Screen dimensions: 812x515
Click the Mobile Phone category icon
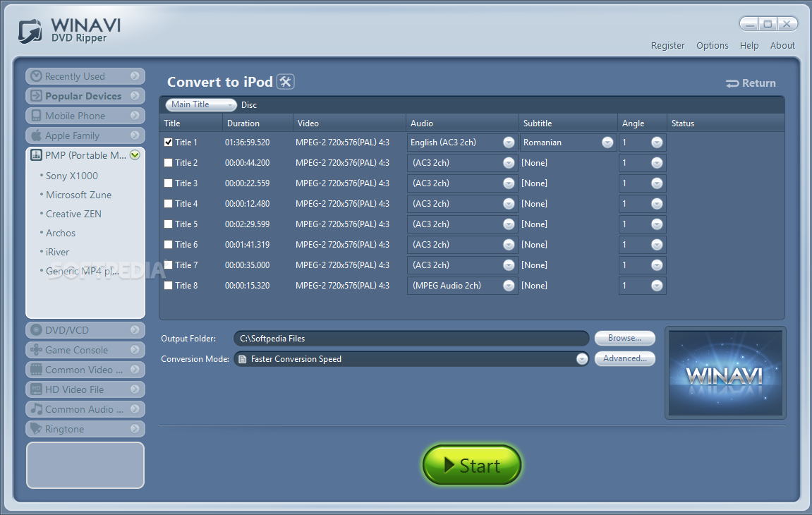pos(36,116)
